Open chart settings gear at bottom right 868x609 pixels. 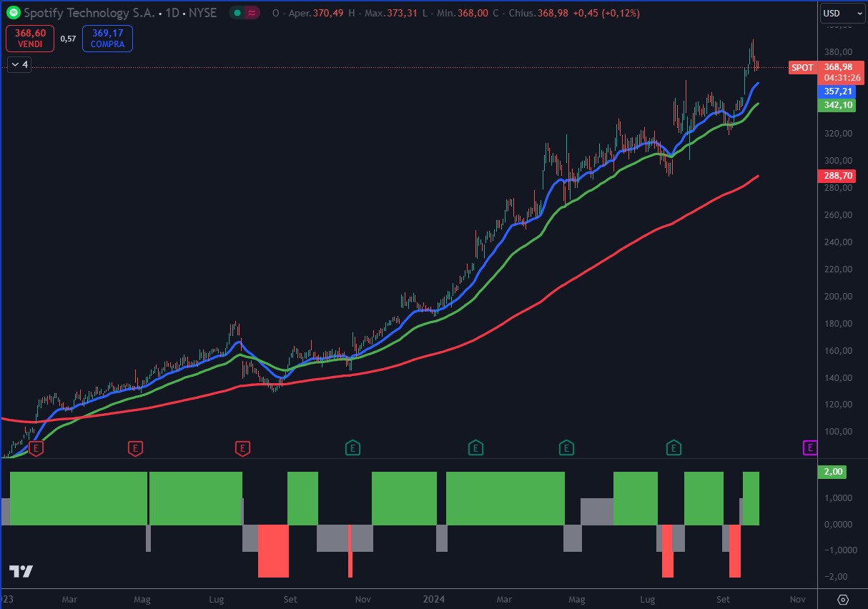pos(842,599)
